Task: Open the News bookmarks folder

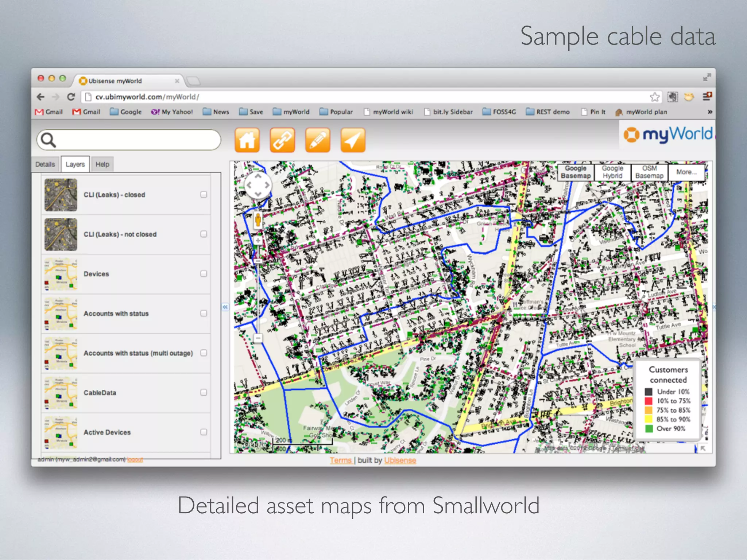Action: (216, 112)
